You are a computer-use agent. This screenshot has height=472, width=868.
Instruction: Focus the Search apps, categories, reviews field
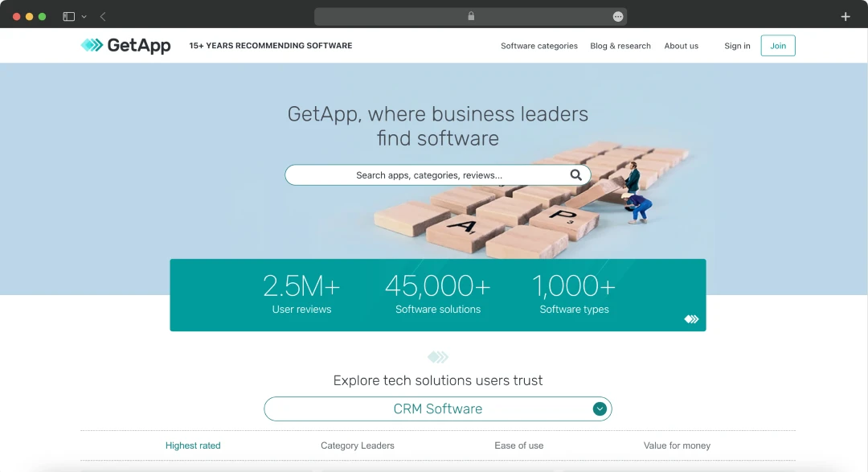438,175
